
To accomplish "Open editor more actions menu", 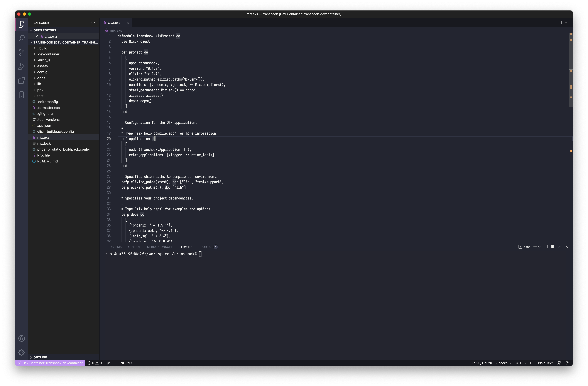I will 567,23.
